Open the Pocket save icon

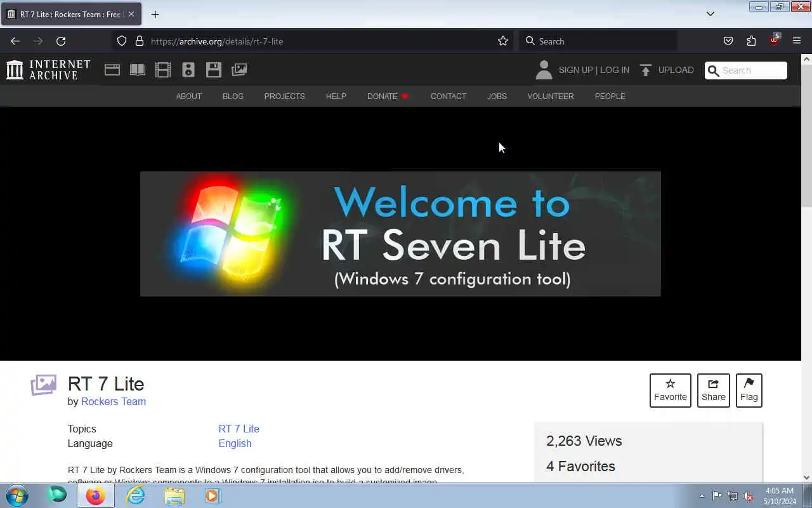tap(728, 41)
